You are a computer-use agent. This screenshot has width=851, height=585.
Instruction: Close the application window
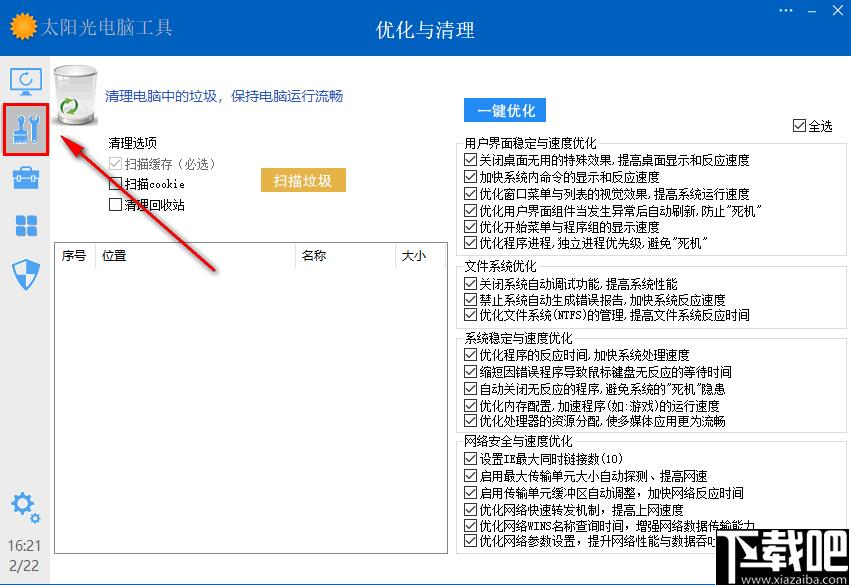point(838,10)
